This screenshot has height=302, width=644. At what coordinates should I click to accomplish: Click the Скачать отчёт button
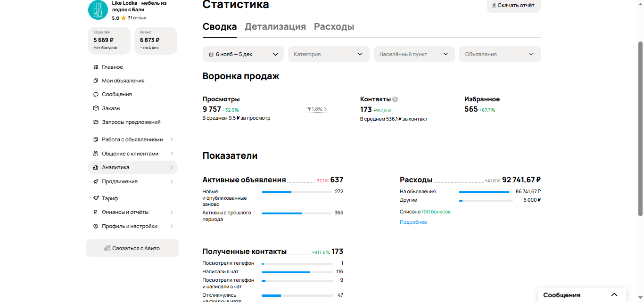(514, 5)
